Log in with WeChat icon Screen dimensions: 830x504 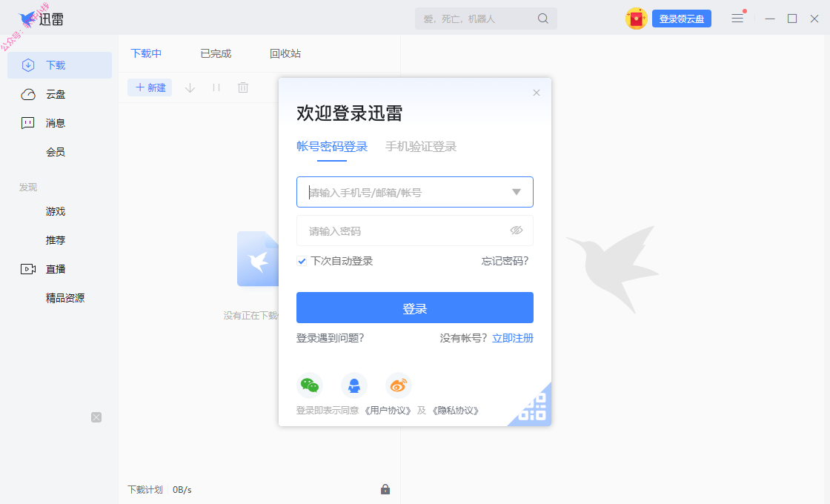coord(310,385)
